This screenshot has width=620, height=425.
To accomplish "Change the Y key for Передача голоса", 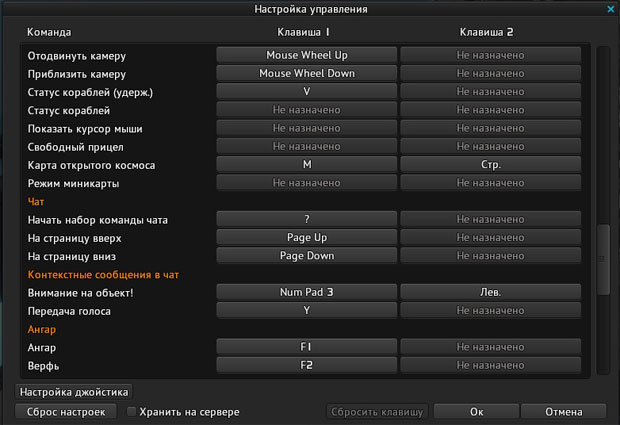I will [307, 310].
